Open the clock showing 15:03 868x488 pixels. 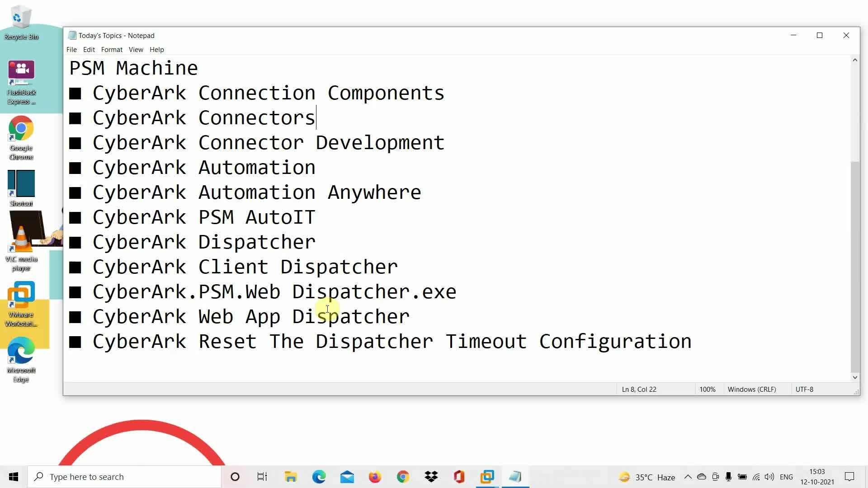(x=817, y=477)
